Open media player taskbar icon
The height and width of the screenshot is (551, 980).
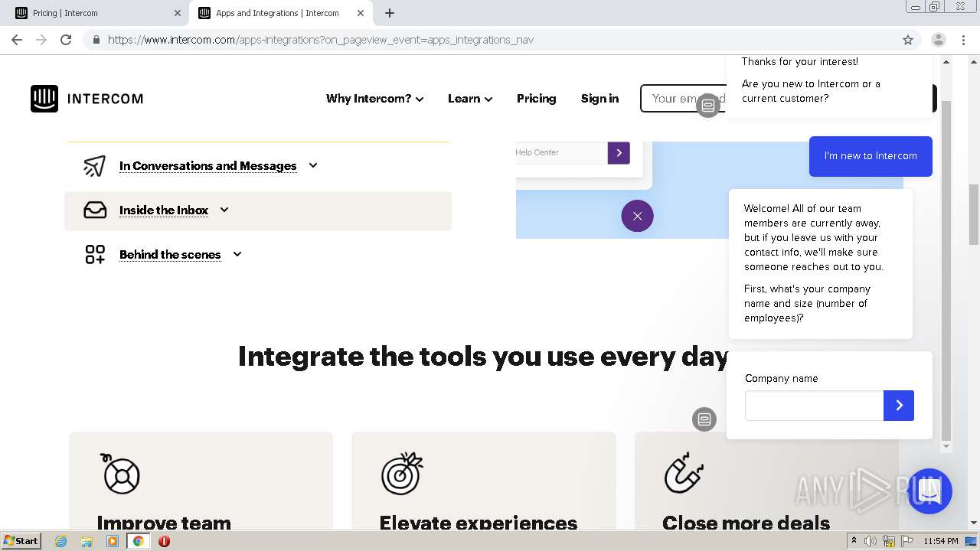113,541
